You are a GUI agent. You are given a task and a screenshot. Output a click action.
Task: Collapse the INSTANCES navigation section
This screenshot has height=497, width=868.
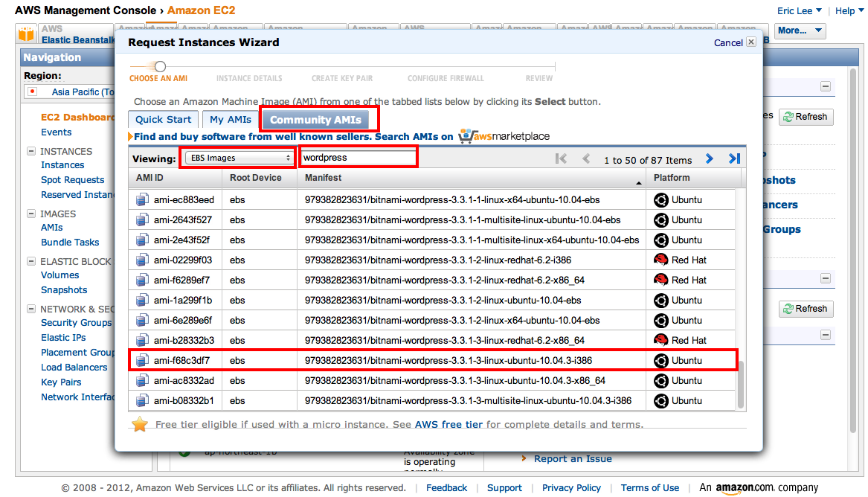coord(31,151)
